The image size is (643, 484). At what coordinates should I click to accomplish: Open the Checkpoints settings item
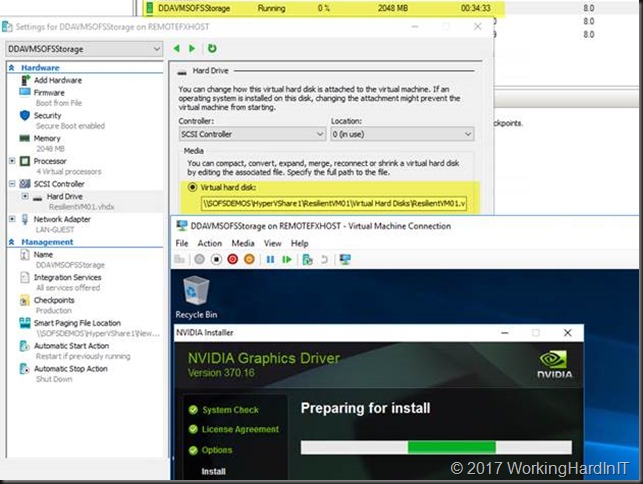point(54,300)
